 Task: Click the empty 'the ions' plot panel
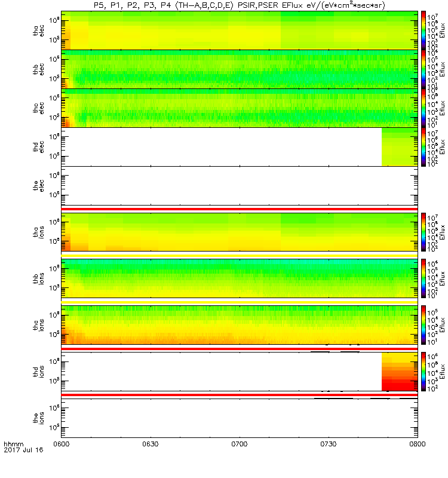click(x=240, y=418)
